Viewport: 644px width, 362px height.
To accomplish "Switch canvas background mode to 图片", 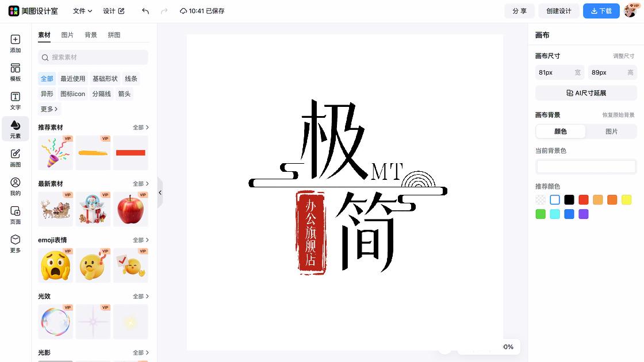I will point(611,131).
